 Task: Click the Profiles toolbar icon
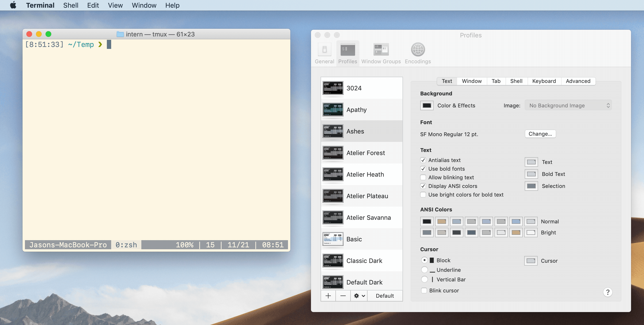(347, 53)
